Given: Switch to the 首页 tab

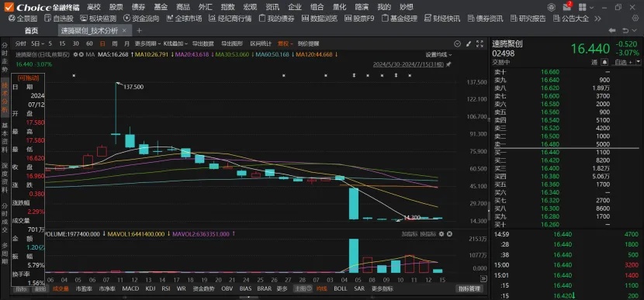Looking at the screenshot, I should point(31,31).
